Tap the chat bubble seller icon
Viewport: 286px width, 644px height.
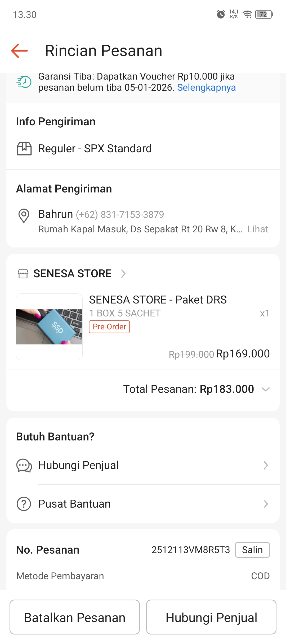click(x=24, y=465)
